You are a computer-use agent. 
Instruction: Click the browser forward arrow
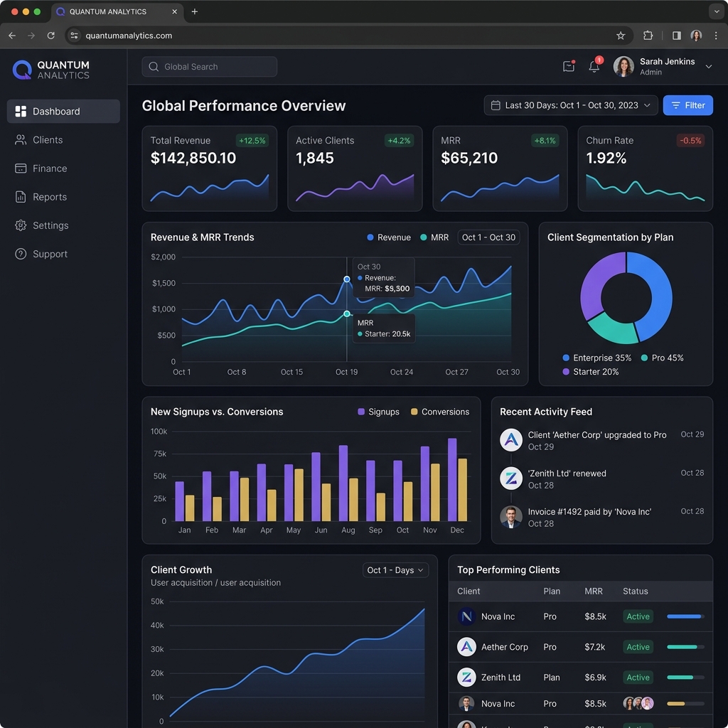coord(31,36)
